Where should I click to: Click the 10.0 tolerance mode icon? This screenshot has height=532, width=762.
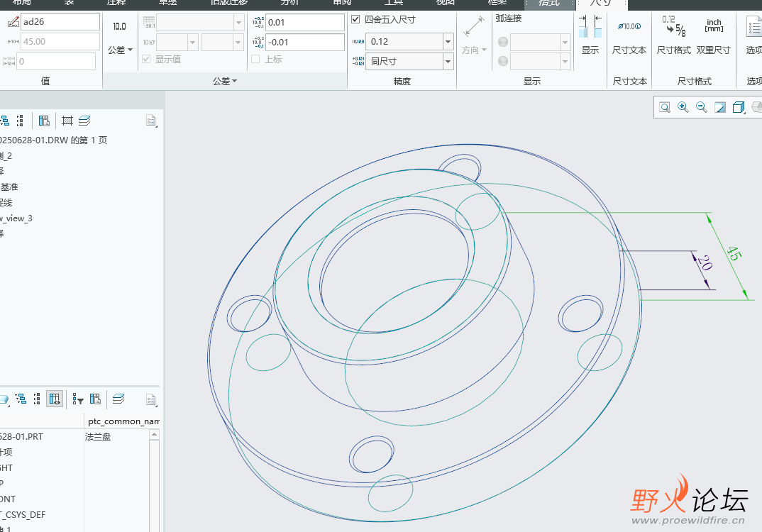coord(119,27)
